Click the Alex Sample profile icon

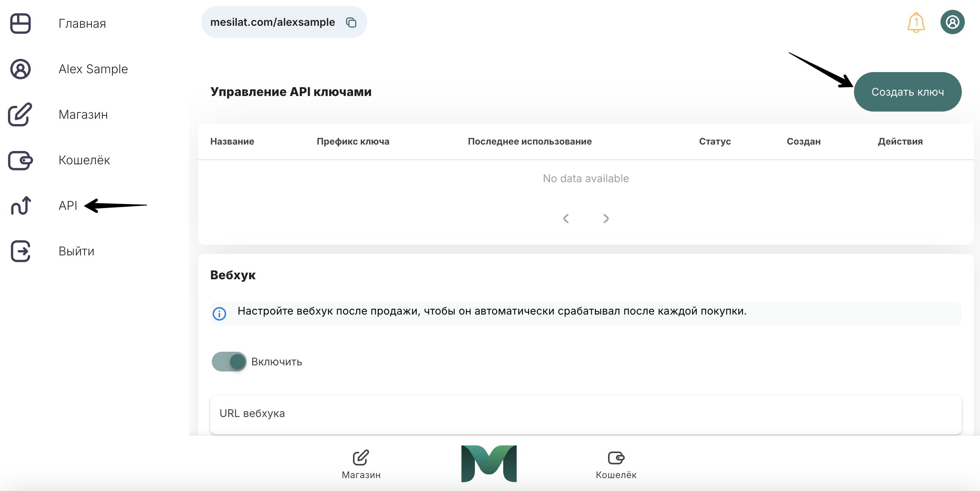point(20,69)
